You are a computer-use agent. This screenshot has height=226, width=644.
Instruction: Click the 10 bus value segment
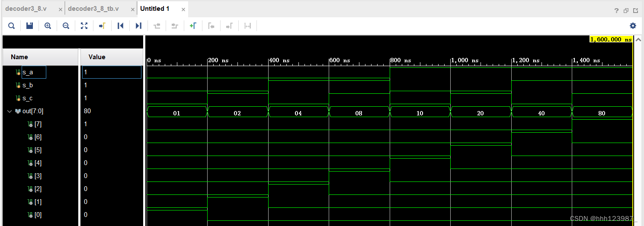coord(420,113)
